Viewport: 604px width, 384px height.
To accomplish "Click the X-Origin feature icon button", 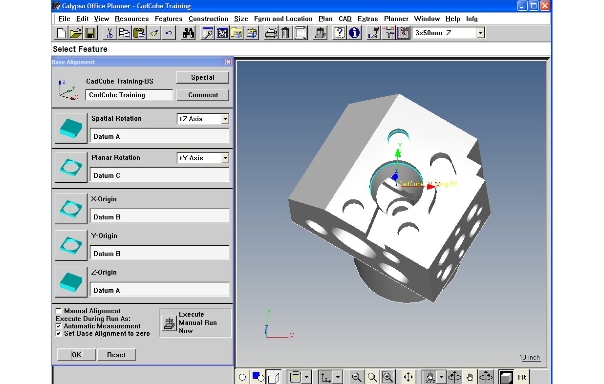I will click(x=71, y=208).
